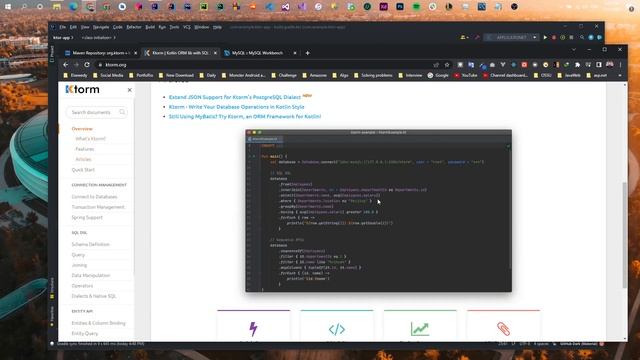Image resolution: width=640 pixels, height=360 pixels.
Task: Open a new browser tab with plus
Action: (307, 53)
